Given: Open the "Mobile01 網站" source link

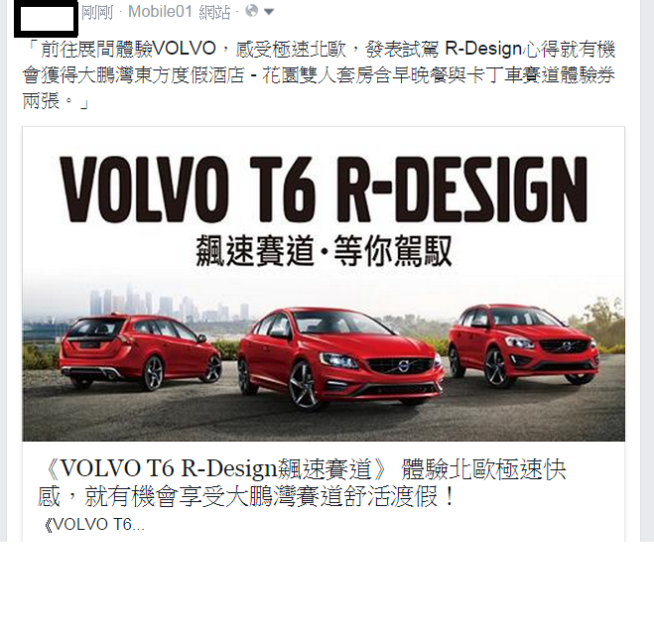Looking at the screenshot, I should [180, 12].
